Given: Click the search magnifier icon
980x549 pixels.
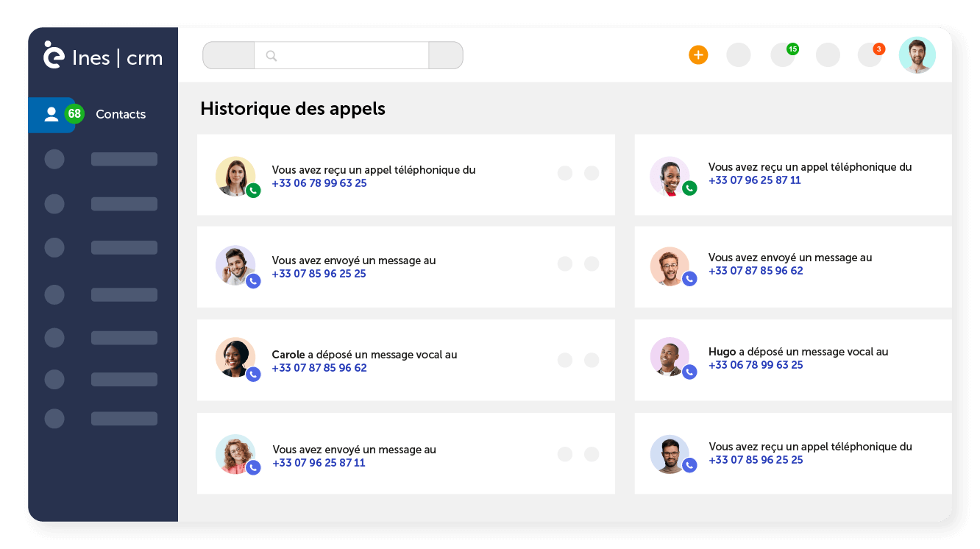Looking at the screenshot, I should tap(271, 55).
